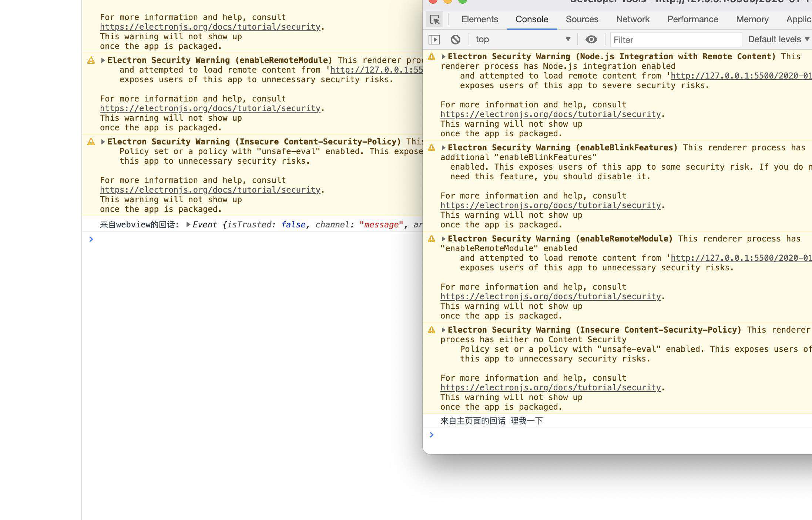The width and height of the screenshot is (812, 520).
Task: Go to the Memory tab
Action: coord(752,19)
